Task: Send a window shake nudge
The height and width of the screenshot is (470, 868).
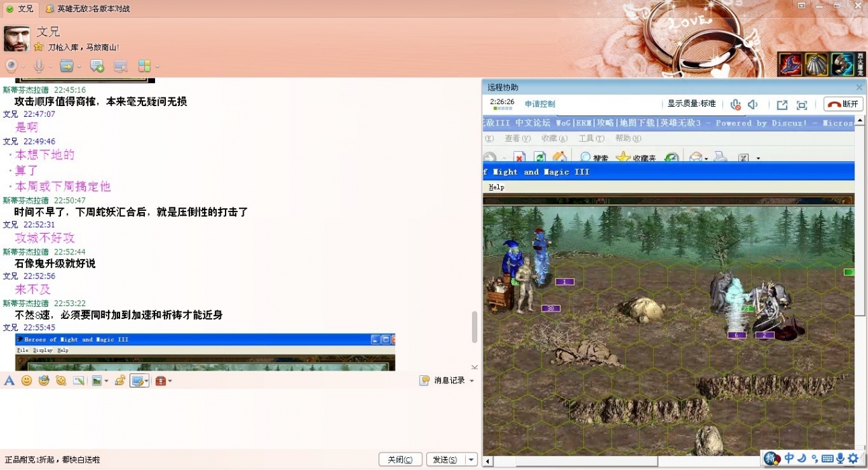Action: (x=61, y=381)
